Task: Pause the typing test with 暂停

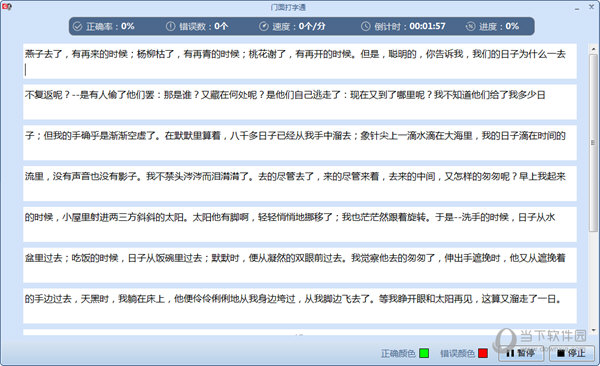Action: click(x=521, y=353)
